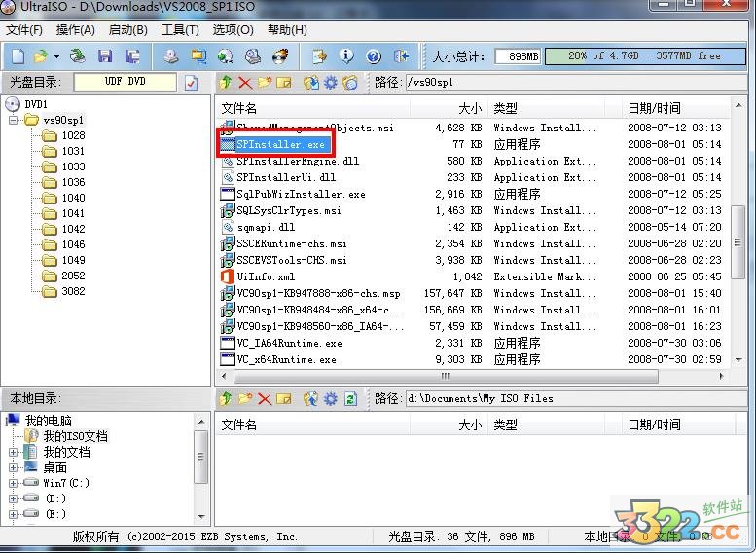Click the 大小 column header in the image list

(469, 108)
